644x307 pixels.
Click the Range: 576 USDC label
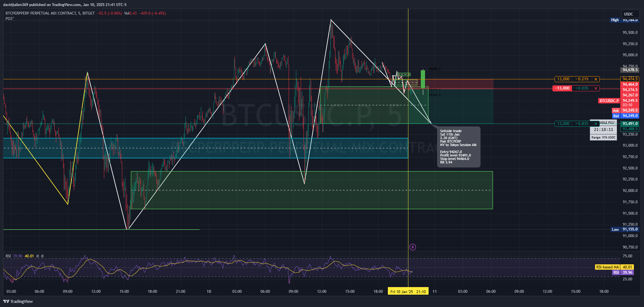(x=603, y=138)
